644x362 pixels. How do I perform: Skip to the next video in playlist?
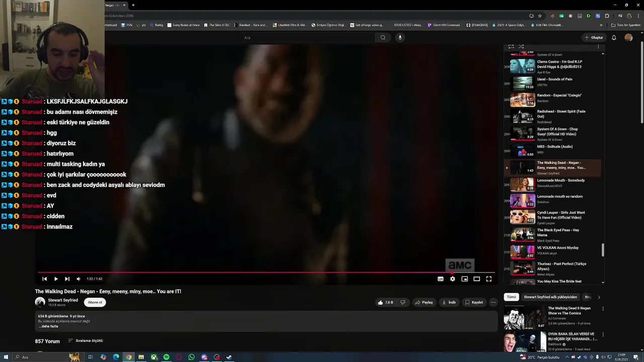(67, 279)
